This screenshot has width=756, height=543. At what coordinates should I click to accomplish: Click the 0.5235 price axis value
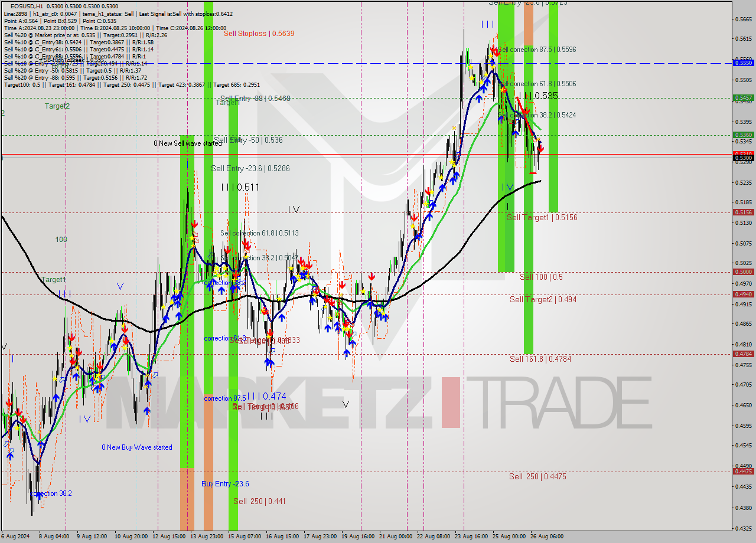click(743, 182)
